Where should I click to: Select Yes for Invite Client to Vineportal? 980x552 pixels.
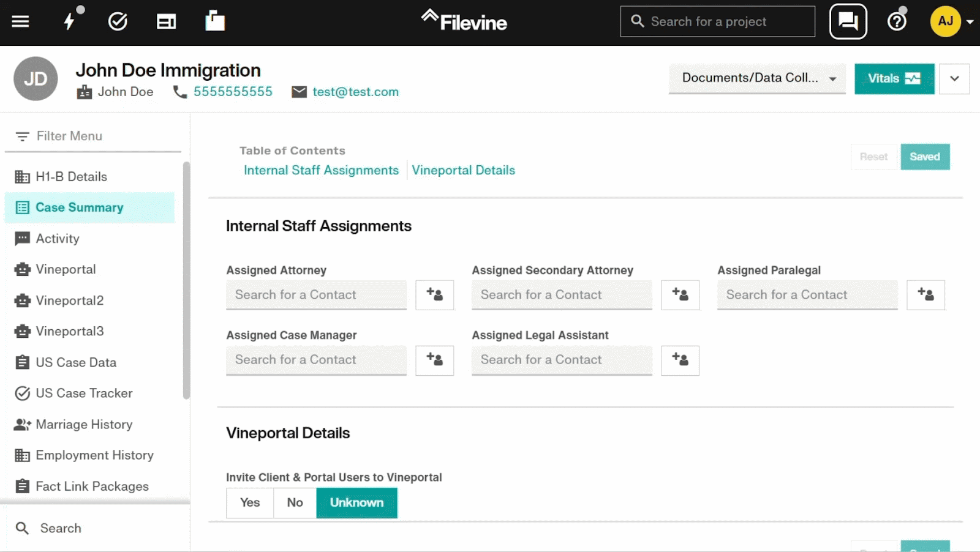point(250,502)
